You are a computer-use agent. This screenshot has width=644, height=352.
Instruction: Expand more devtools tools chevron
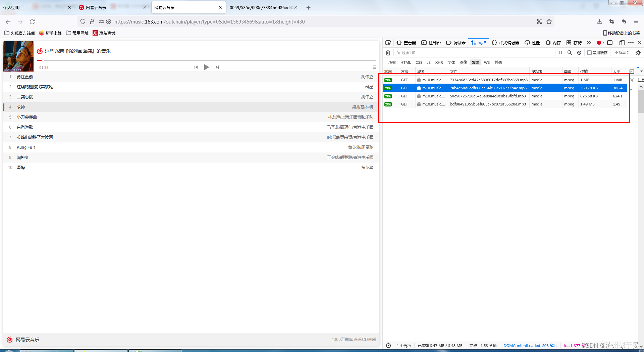click(x=589, y=43)
